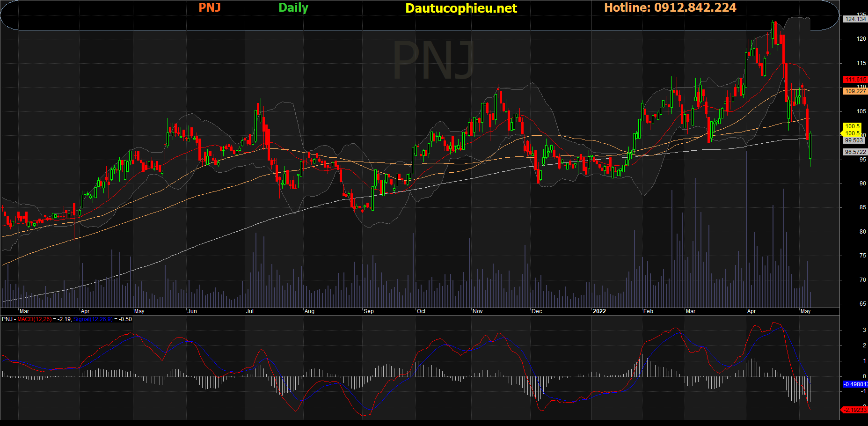
Task: Click the gray 124.134 price tag
Action: click(x=855, y=19)
